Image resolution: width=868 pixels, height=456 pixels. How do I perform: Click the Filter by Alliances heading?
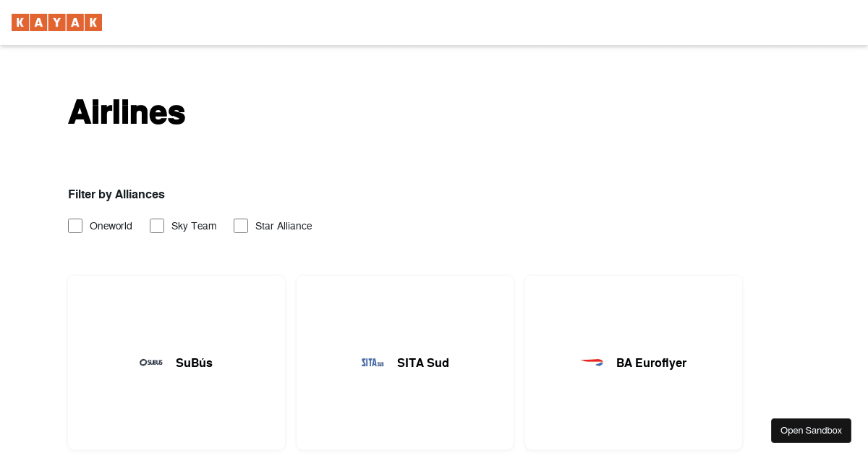pyautogui.click(x=116, y=194)
